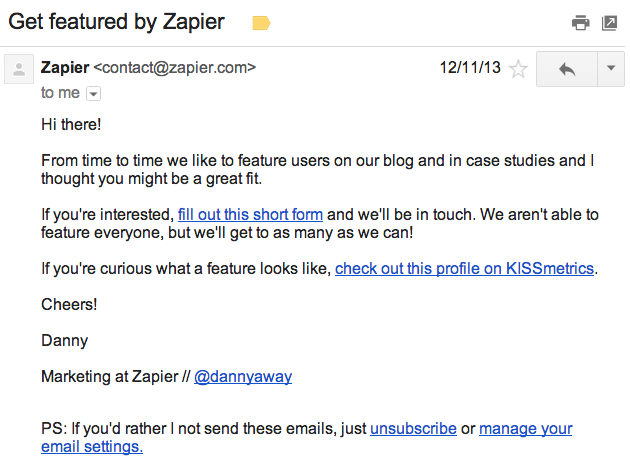Click the contact@zapier.com sender address
The image size is (630, 461).
click(x=175, y=68)
